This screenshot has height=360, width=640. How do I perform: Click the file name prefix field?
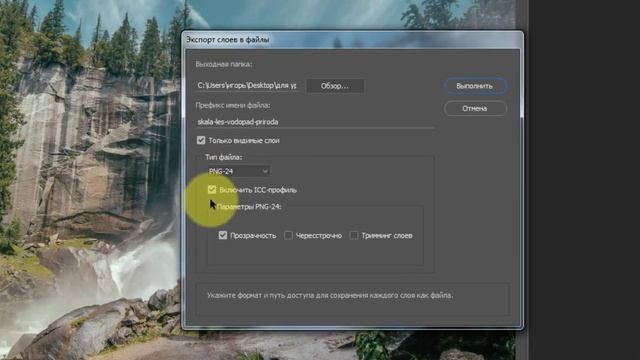tap(314, 122)
